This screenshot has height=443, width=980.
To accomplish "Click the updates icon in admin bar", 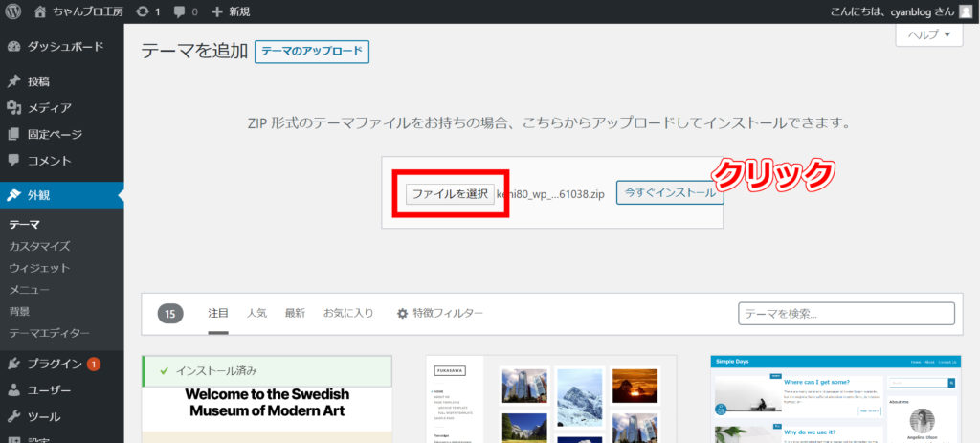I will coord(143,11).
